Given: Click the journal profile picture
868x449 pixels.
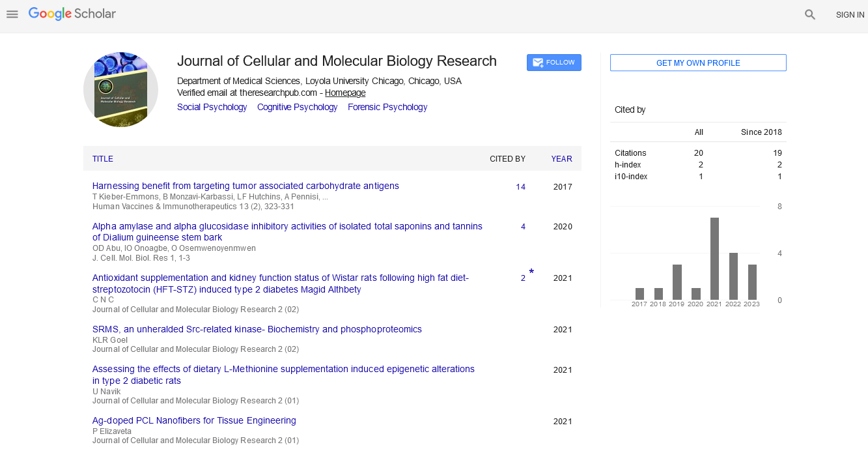Looking at the screenshot, I should pos(120,89).
